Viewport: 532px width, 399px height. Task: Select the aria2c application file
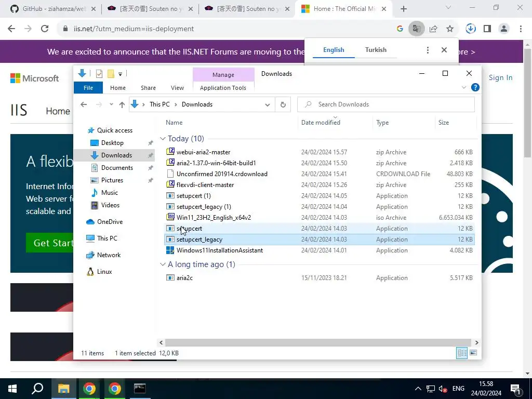[x=184, y=278]
